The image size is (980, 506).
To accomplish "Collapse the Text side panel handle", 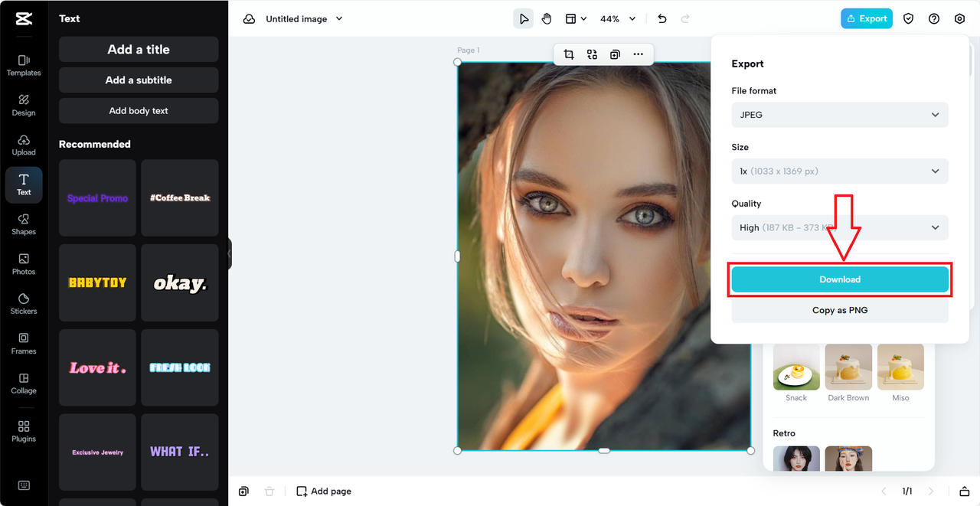I will pos(229,253).
